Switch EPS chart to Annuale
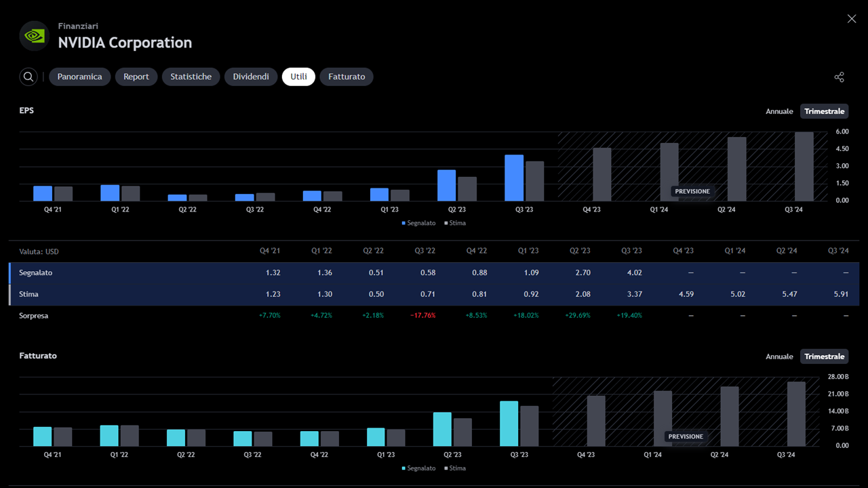 pos(779,111)
